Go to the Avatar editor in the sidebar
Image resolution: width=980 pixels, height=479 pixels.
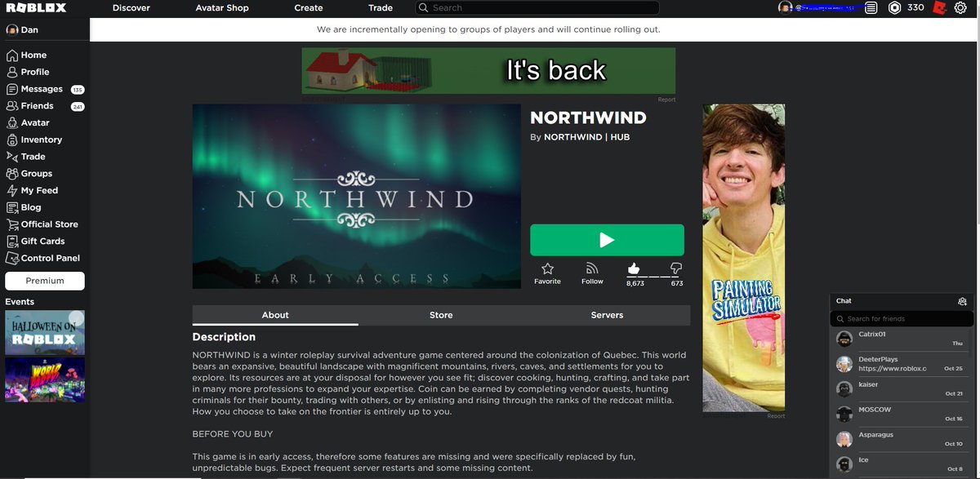click(x=28, y=123)
